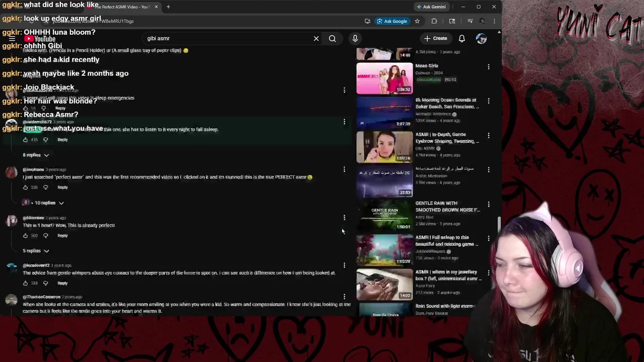The image size is (644, 362).
Task: Open options for jewellery box ASMR video
Action: (x=489, y=273)
